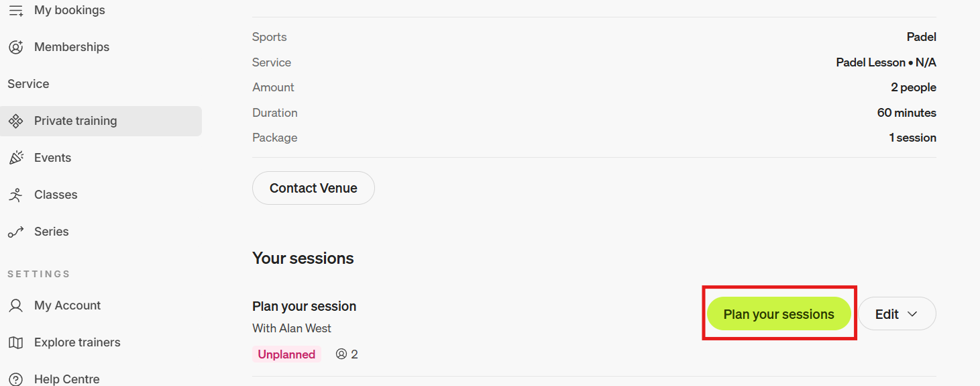Click the Memberships badge icon
The width and height of the screenshot is (980, 386).
click(15, 47)
